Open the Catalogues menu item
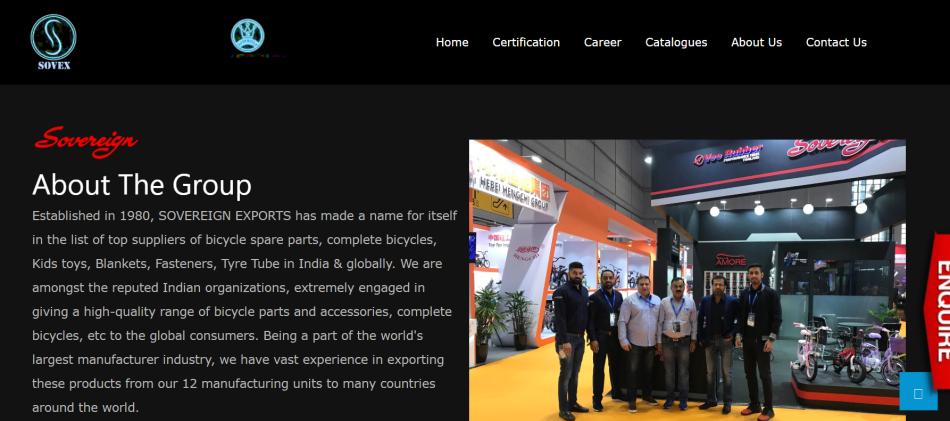Viewport: 950px width, 421px height. tap(676, 42)
